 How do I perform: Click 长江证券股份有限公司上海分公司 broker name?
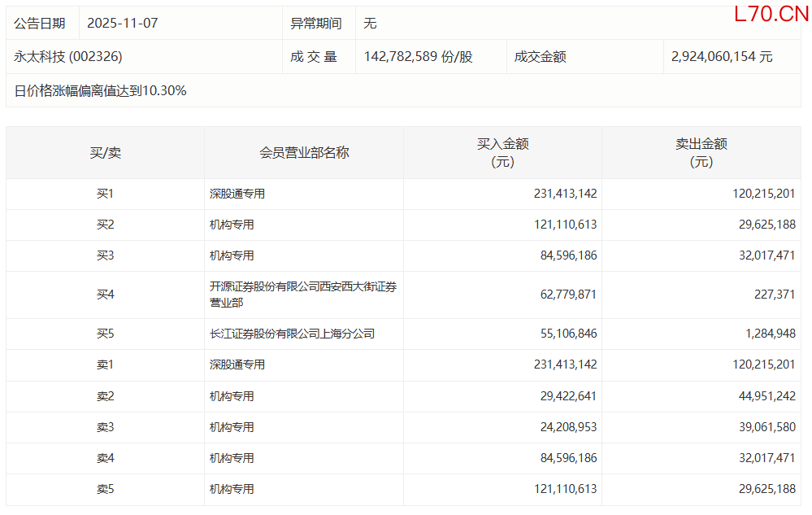pos(292,334)
